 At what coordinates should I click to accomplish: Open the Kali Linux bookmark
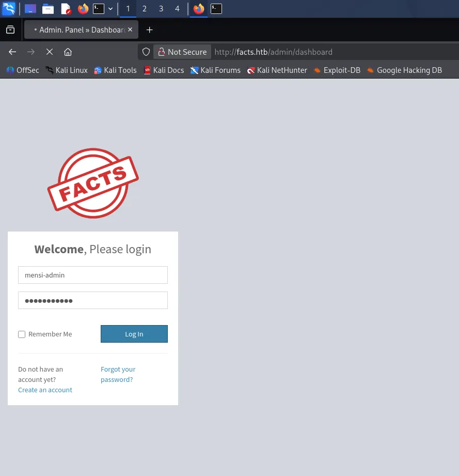67,70
